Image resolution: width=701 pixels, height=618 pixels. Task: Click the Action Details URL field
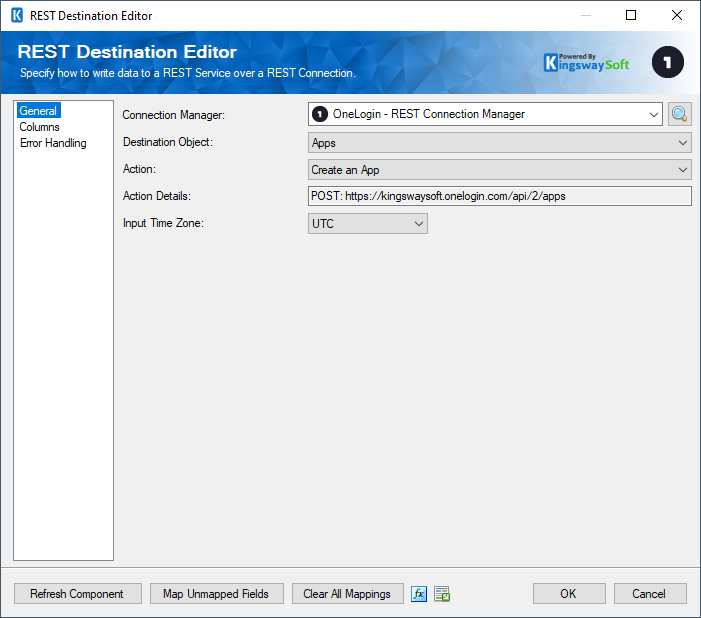[x=499, y=196]
